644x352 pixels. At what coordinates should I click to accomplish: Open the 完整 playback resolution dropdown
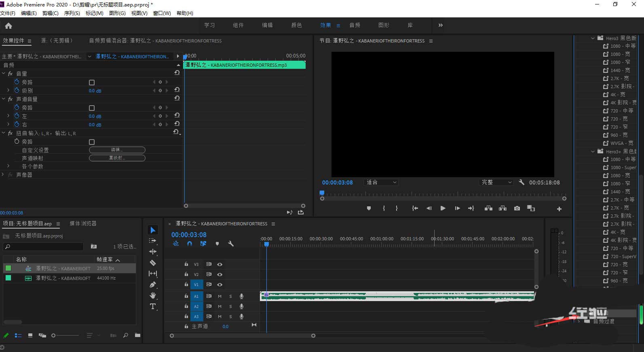pos(496,182)
